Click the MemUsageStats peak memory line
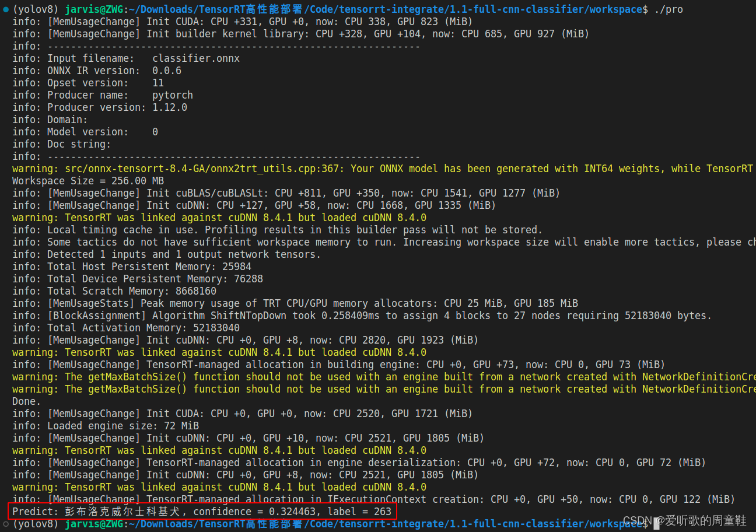Screen dimensions: 756x532 pos(295,303)
